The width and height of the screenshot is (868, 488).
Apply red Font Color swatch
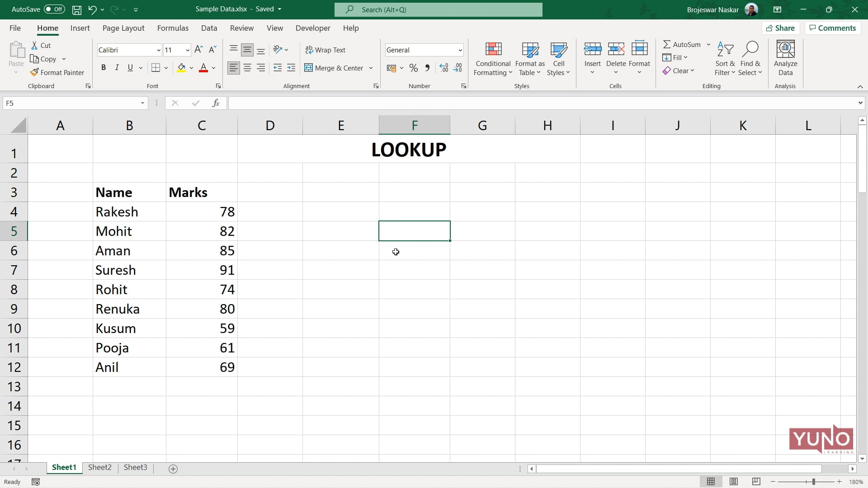click(203, 68)
